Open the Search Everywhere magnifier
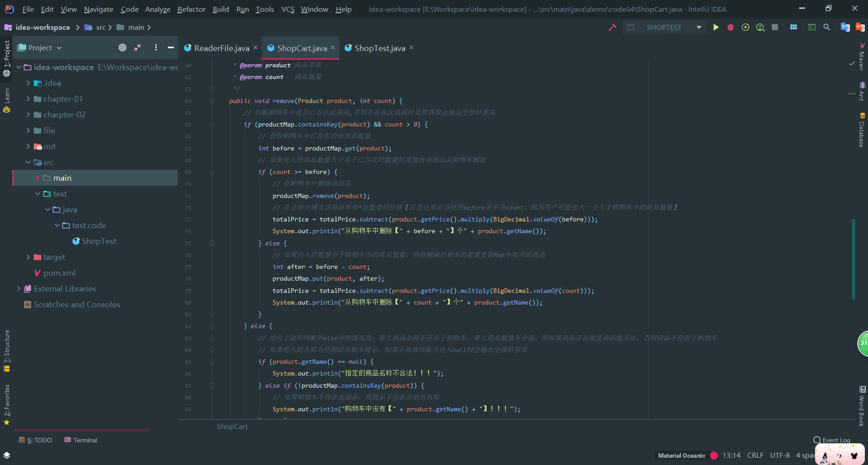The width and height of the screenshot is (868, 465). pyautogui.click(x=827, y=27)
